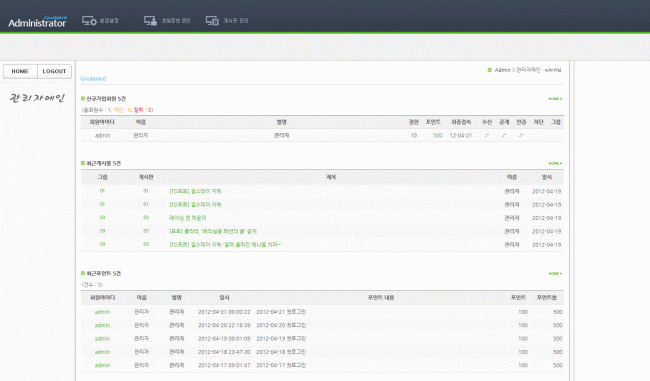Click the HOME button
650x381 pixels.
coord(20,71)
